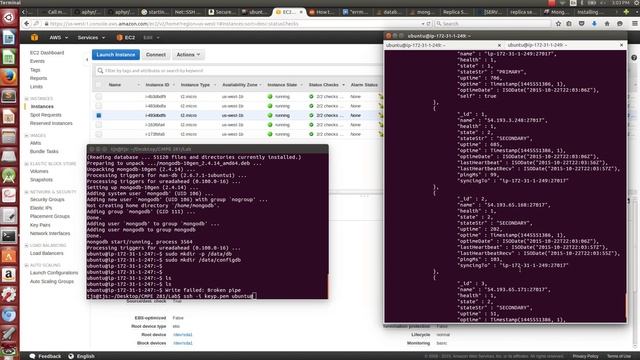Open the Firefox bookmarks list icon
The width and height of the screenshot is (640, 360).
(x=569, y=24)
